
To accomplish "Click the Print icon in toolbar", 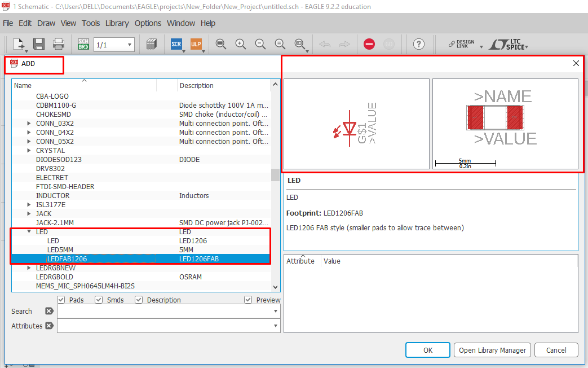I will 59,45.
